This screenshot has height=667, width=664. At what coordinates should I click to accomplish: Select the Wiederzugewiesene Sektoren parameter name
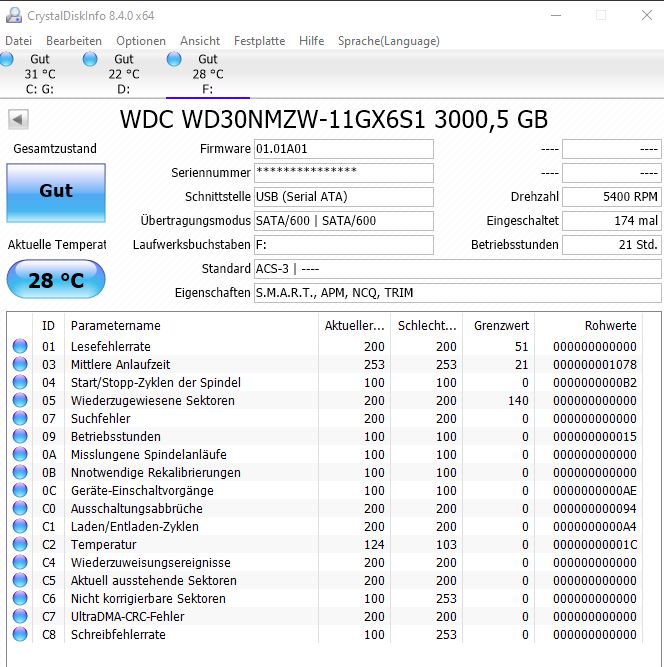153,400
